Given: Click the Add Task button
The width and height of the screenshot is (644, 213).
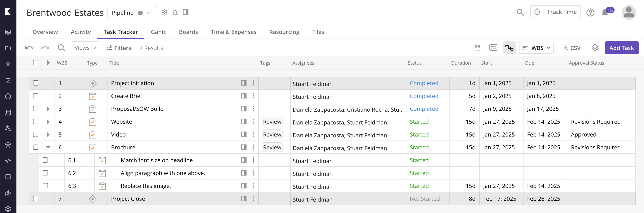Looking at the screenshot, I should 621,48.
